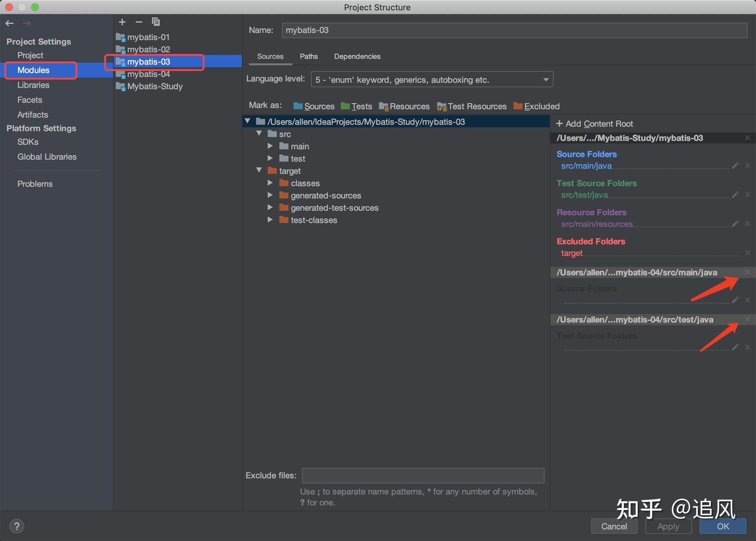Click the help question mark icon

(x=17, y=526)
